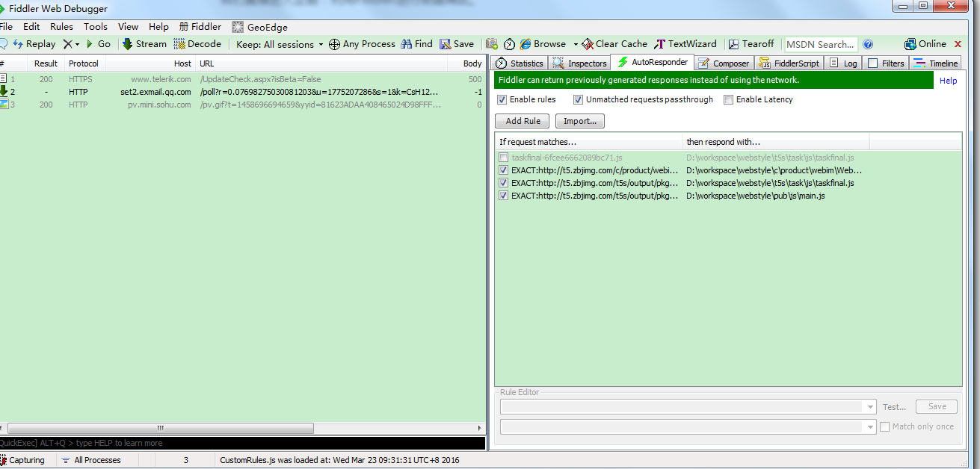Click the Find binoculars icon
Image resolution: width=980 pixels, height=469 pixels.
coord(407,44)
